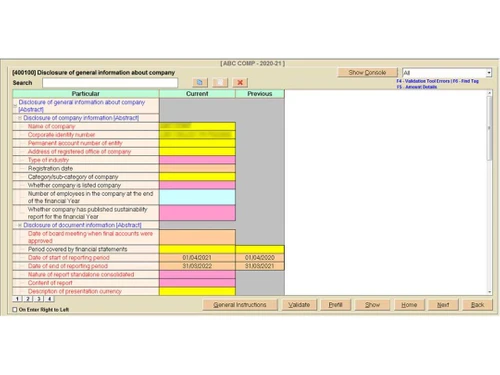The width and height of the screenshot is (500, 375).
Task: Select previous cell for 'Period covered by financial statements'
Action: click(260, 249)
